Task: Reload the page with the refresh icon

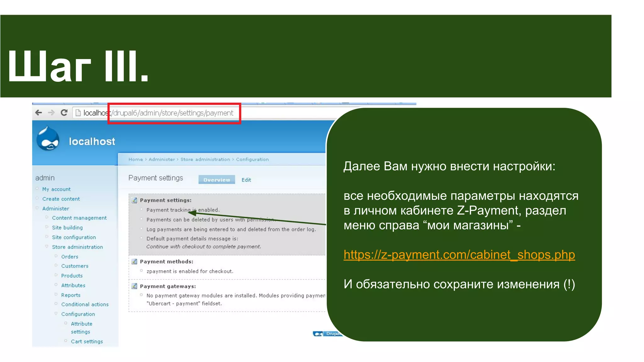Action: point(64,112)
